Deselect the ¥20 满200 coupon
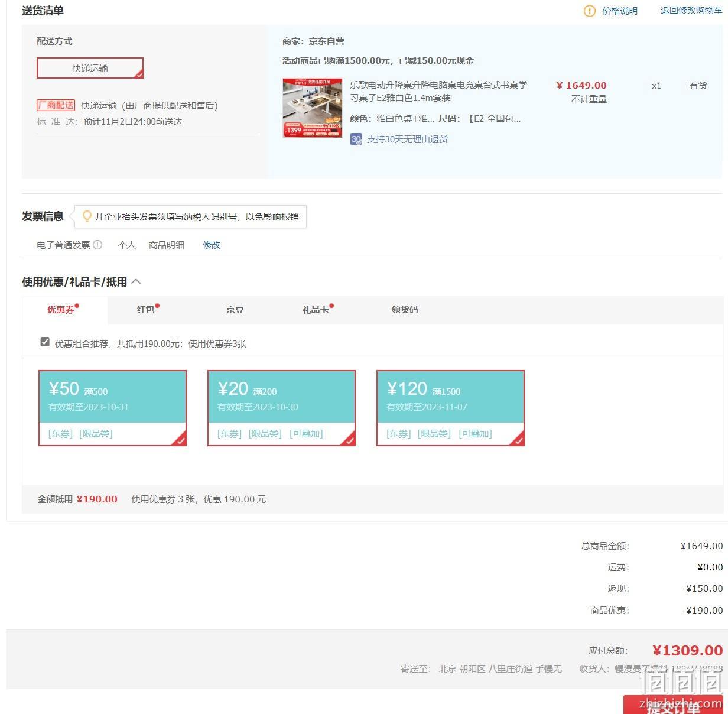 [281, 408]
